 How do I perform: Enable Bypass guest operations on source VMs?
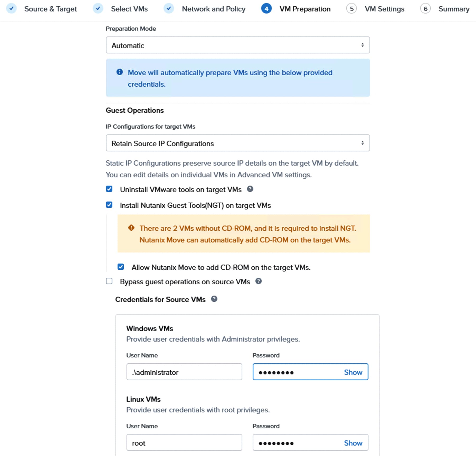(109, 281)
